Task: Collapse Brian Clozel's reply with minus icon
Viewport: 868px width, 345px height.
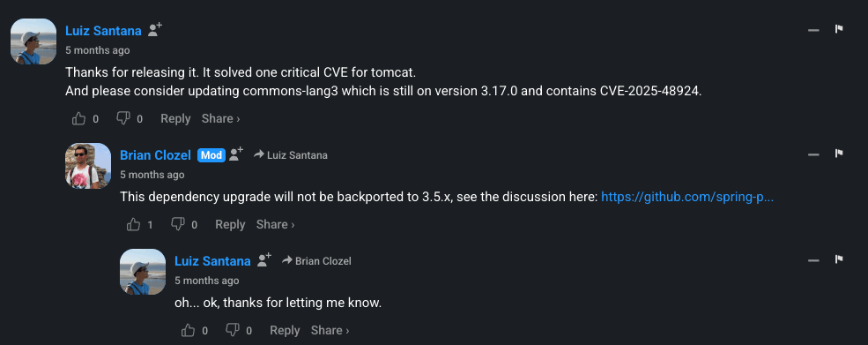Action: tap(813, 154)
